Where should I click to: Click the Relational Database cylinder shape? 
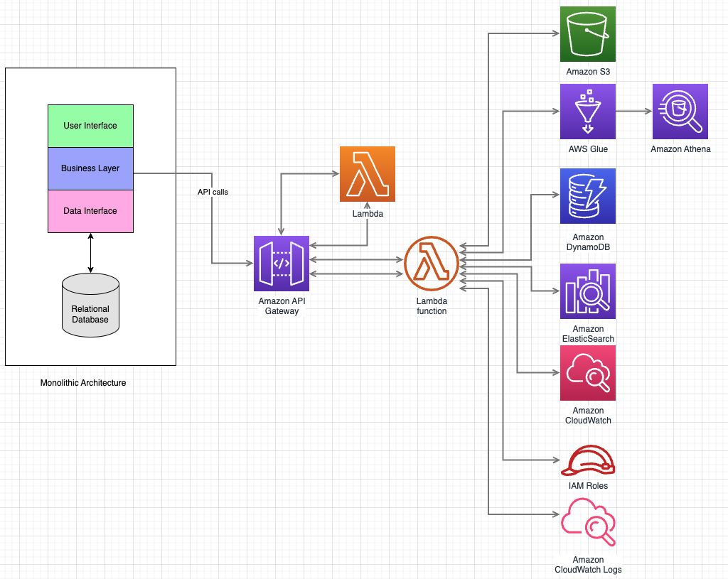(90, 305)
